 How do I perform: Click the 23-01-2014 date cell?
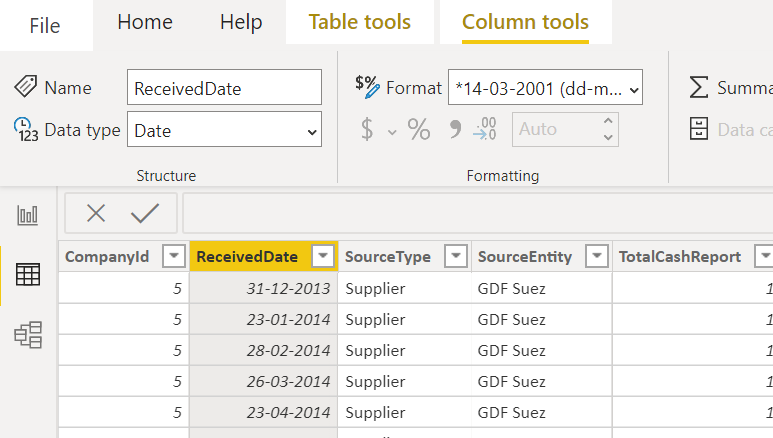[x=264, y=319]
